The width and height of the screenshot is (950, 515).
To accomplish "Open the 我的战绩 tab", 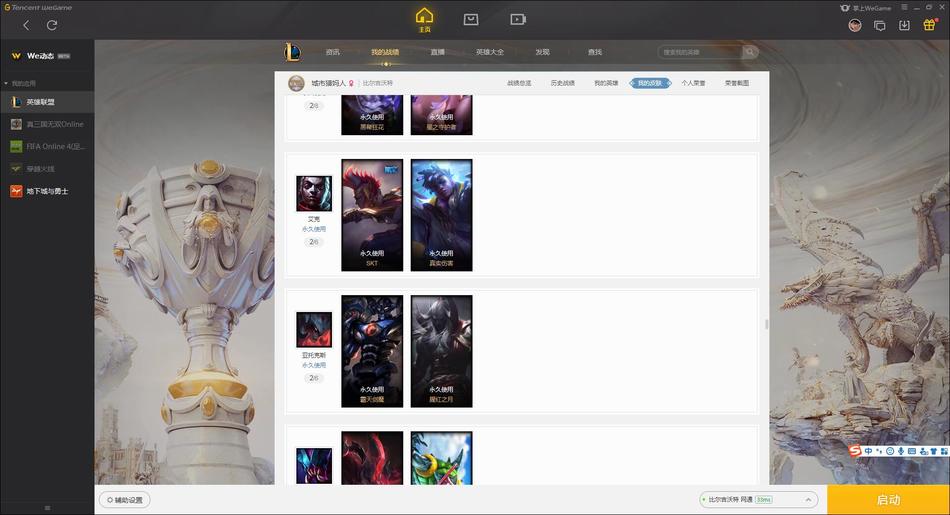I will pyautogui.click(x=385, y=52).
